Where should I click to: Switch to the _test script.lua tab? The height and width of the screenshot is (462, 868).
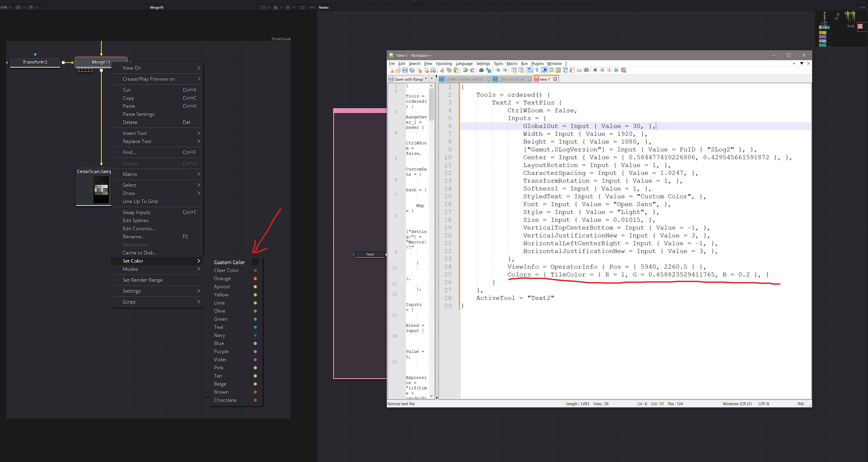point(513,79)
